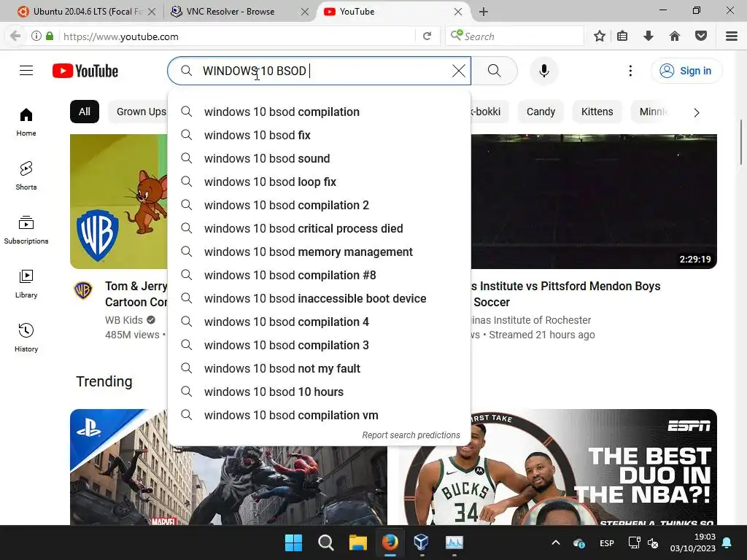Open Subscriptions in sidebar

[x=26, y=230]
